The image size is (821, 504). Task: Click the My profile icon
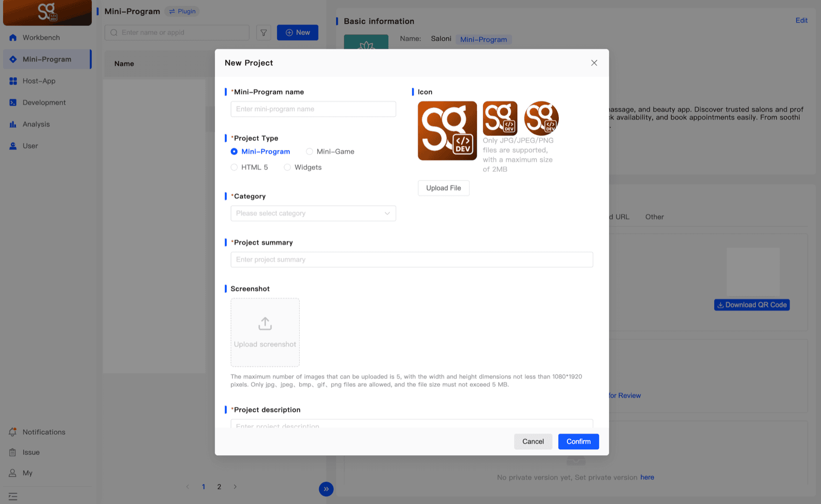click(13, 473)
